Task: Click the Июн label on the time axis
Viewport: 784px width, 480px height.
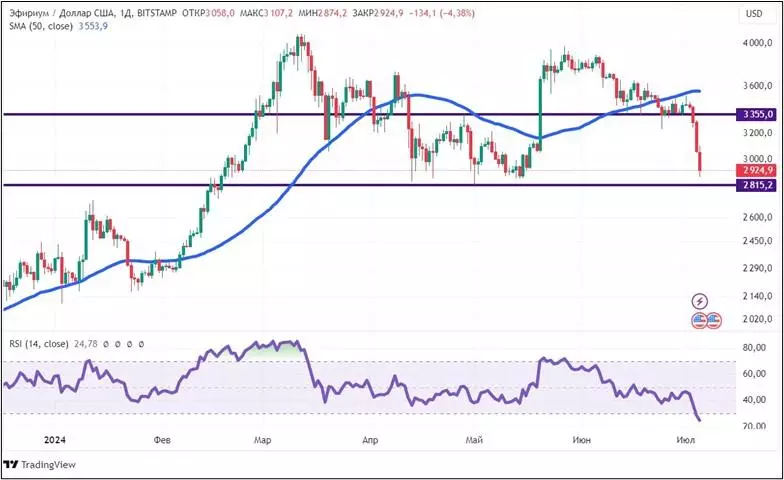Action: [x=579, y=440]
